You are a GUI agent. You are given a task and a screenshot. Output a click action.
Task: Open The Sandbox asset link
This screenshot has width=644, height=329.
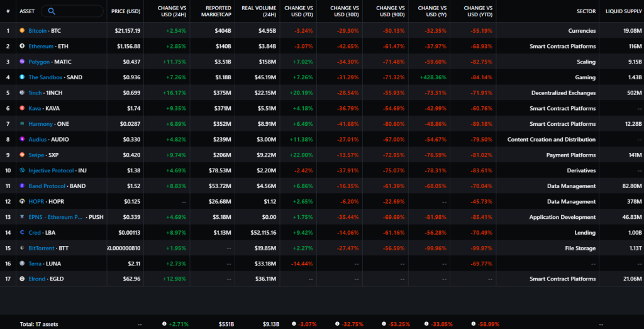click(x=45, y=77)
